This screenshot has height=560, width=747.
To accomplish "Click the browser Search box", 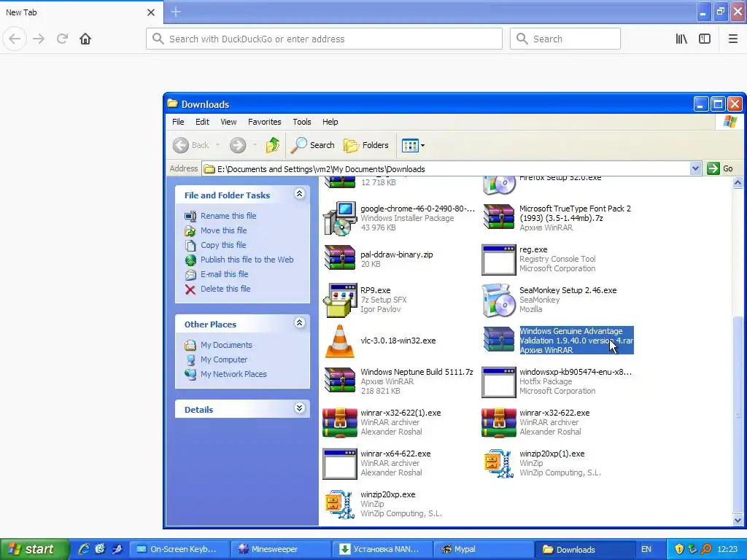I will (565, 39).
